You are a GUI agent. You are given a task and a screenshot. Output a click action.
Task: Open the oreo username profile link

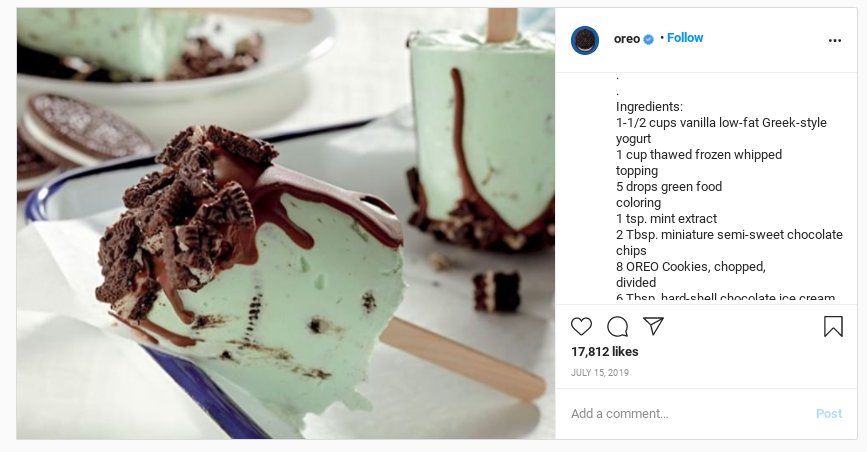(x=626, y=39)
